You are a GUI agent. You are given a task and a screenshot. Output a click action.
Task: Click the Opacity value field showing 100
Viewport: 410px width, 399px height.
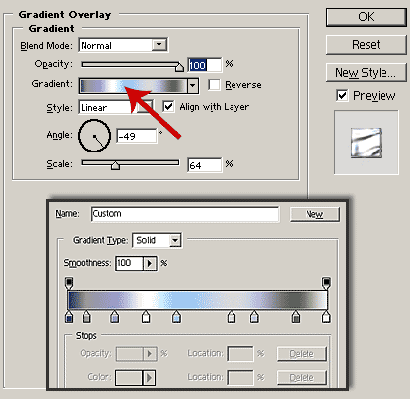pos(204,65)
